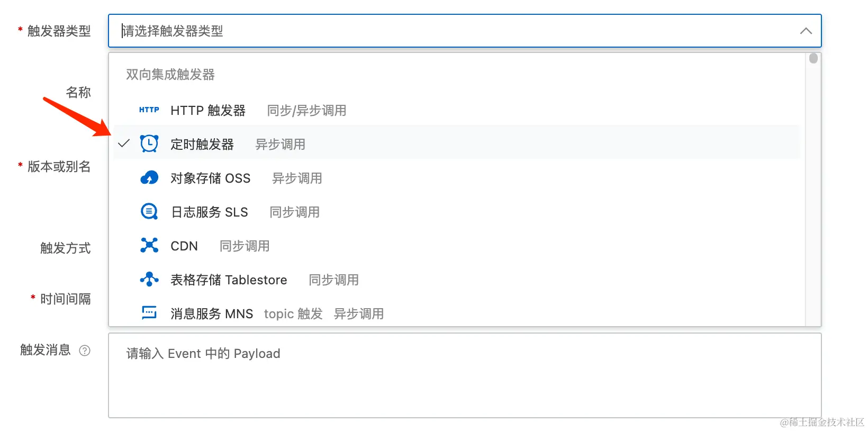Select 日志服务 SLS option
868x431 pixels.
(210, 212)
